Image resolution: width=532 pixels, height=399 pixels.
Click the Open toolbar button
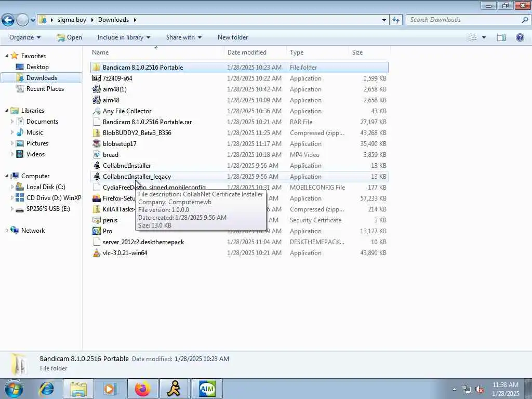point(69,37)
